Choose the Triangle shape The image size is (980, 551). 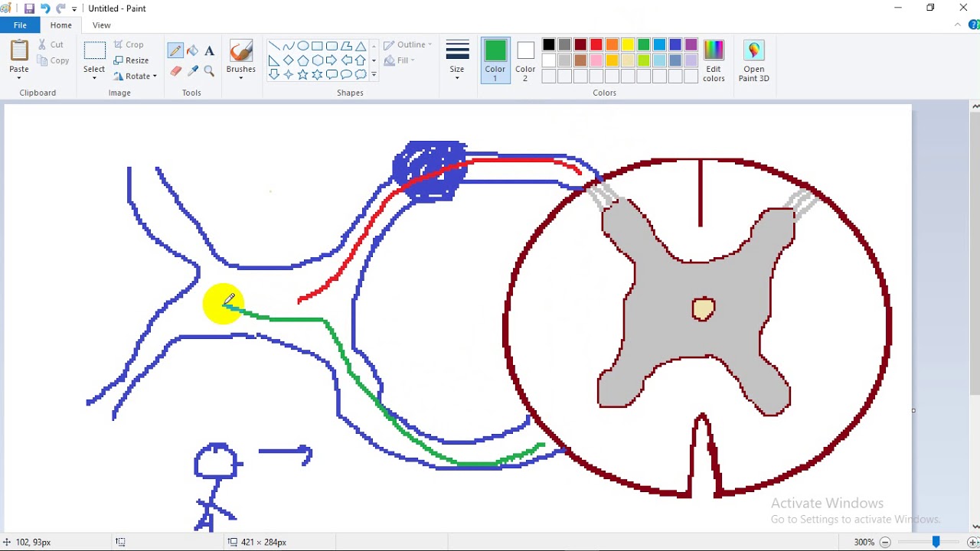(x=361, y=46)
